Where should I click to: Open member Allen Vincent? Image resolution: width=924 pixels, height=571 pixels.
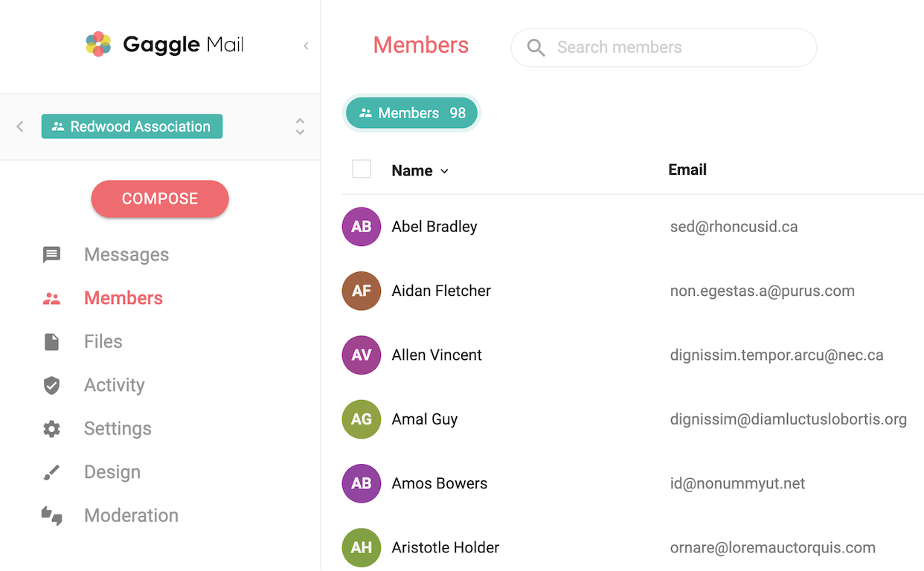click(x=437, y=355)
